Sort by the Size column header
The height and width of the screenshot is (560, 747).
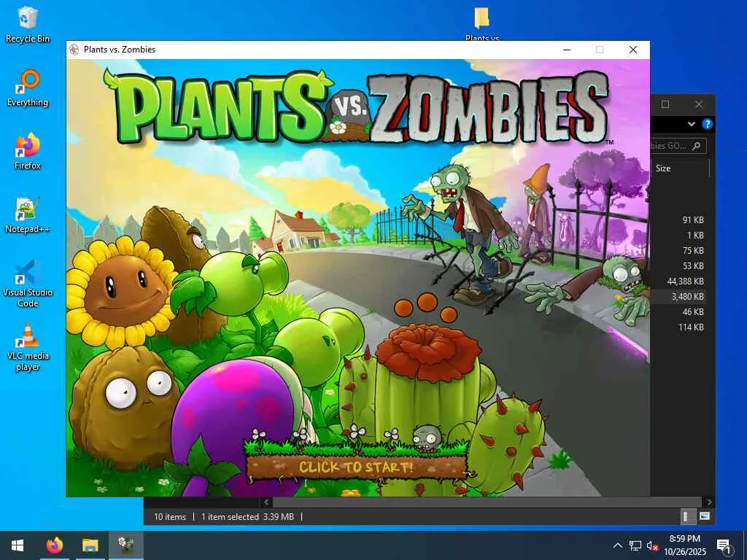pos(681,168)
